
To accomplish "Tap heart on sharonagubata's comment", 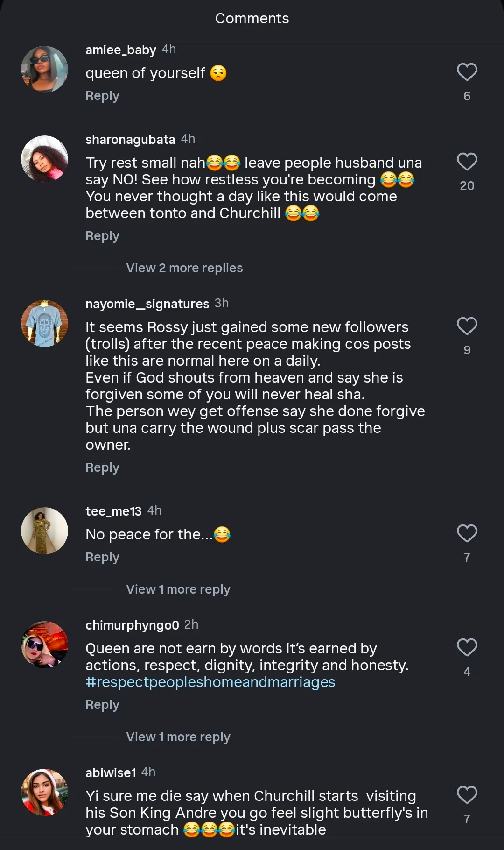I will pyautogui.click(x=467, y=162).
